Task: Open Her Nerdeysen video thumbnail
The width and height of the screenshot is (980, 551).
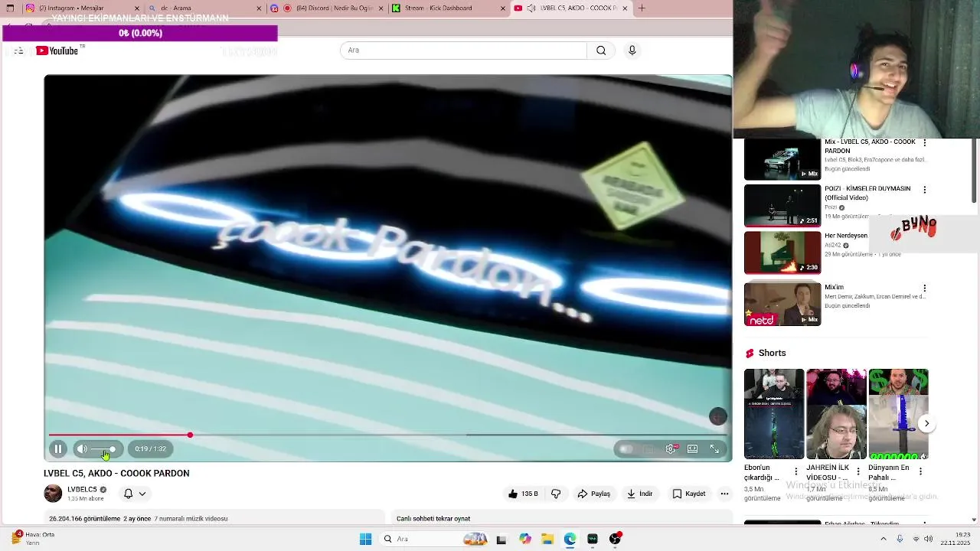Action: point(782,253)
